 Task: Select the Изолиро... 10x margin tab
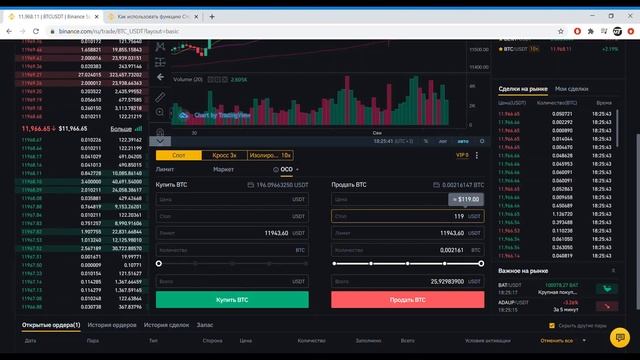pyautogui.click(x=270, y=155)
